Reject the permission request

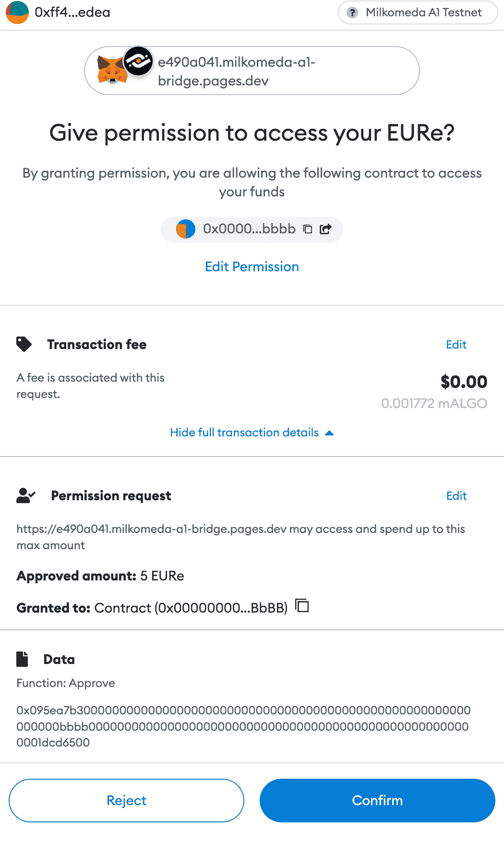pyautogui.click(x=126, y=800)
